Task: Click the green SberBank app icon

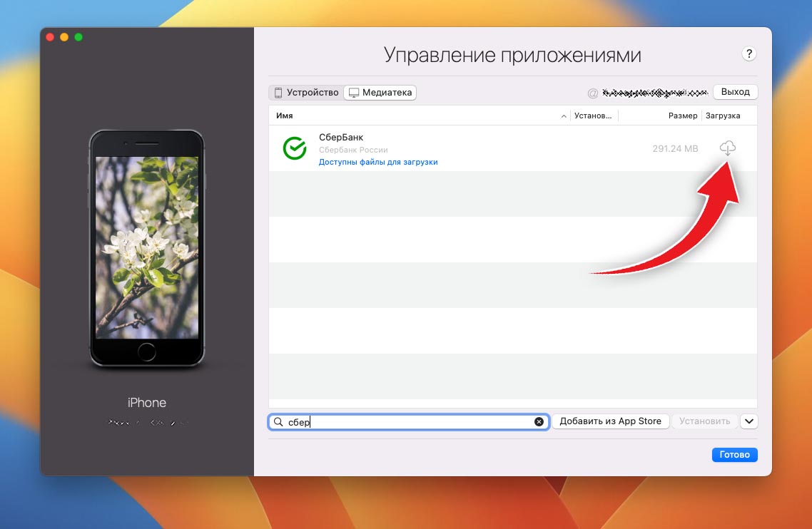Action: 295,148
